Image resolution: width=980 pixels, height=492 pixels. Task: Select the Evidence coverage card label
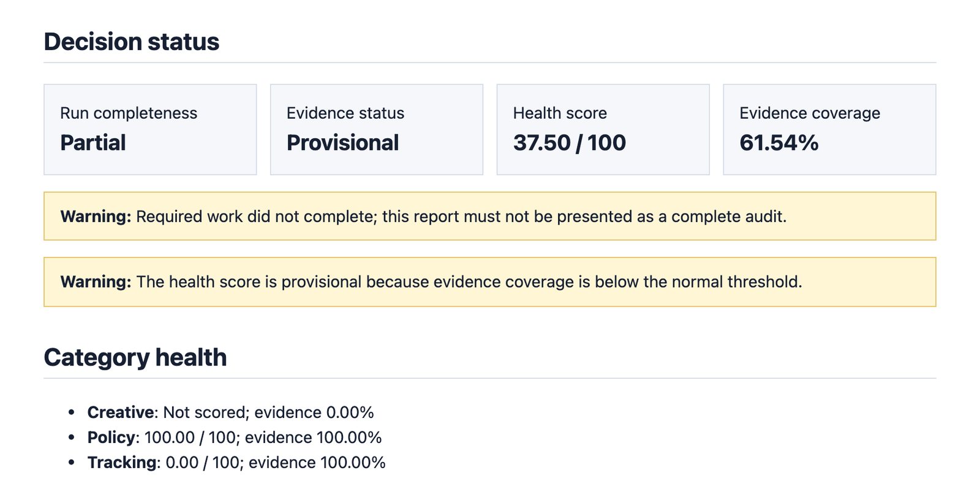(x=810, y=113)
